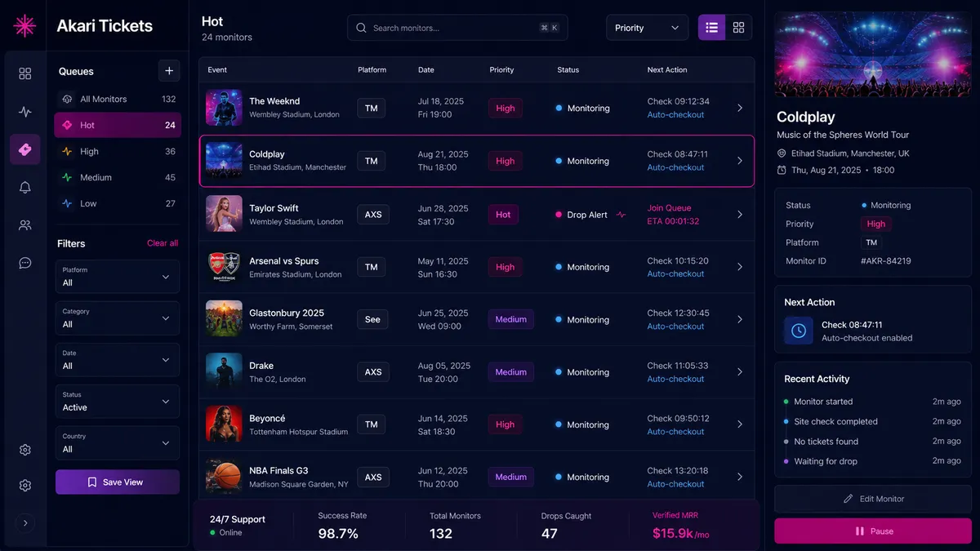The image size is (980, 551).
Task: Open the Status filter dropdown
Action: pyautogui.click(x=118, y=402)
